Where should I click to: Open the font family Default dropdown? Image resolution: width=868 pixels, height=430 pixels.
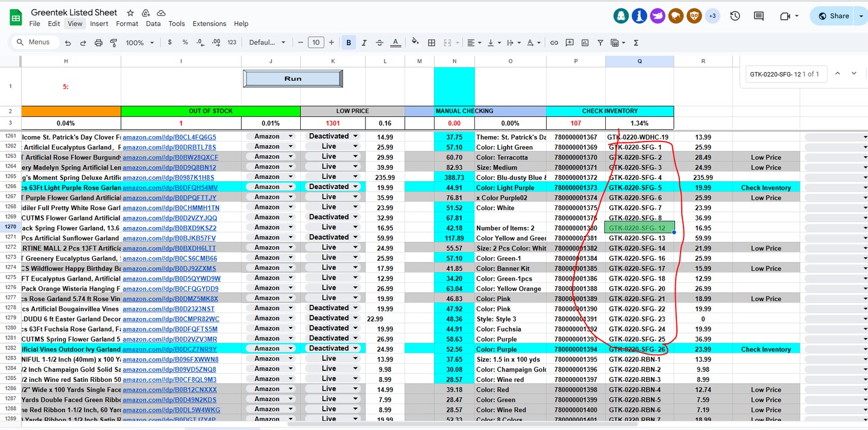point(267,43)
